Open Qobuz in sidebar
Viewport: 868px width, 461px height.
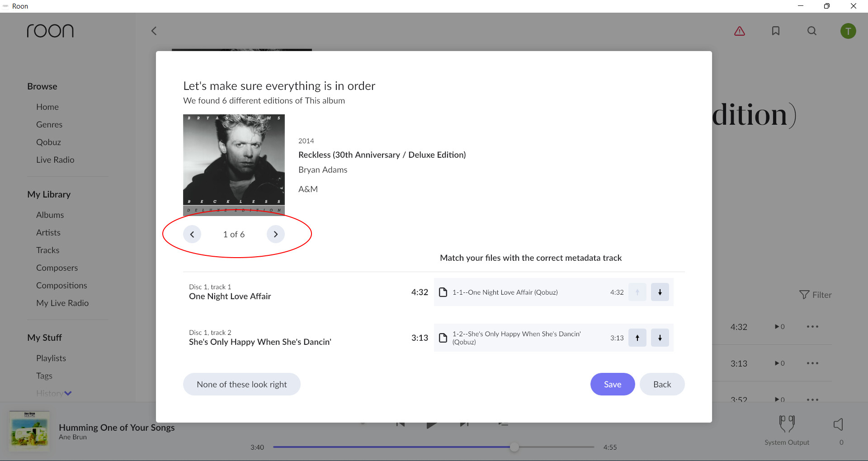click(48, 142)
